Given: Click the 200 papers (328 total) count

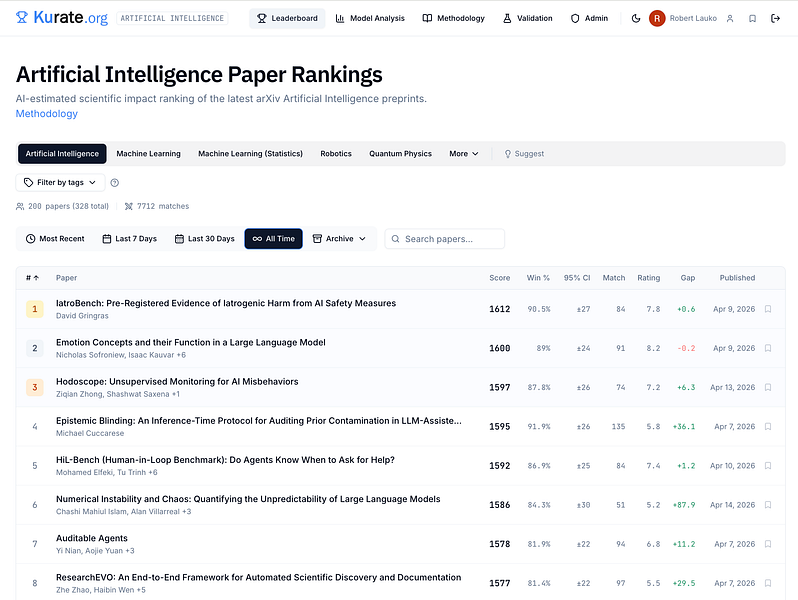Looking at the screenshot, I should pos(62,206).
